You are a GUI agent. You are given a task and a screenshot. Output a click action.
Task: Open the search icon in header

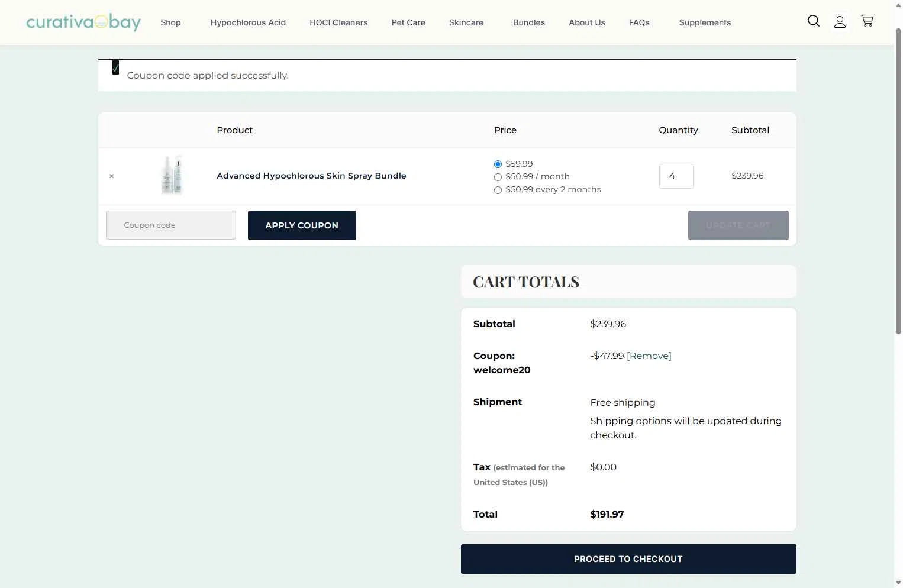click(x=814, y=21)
